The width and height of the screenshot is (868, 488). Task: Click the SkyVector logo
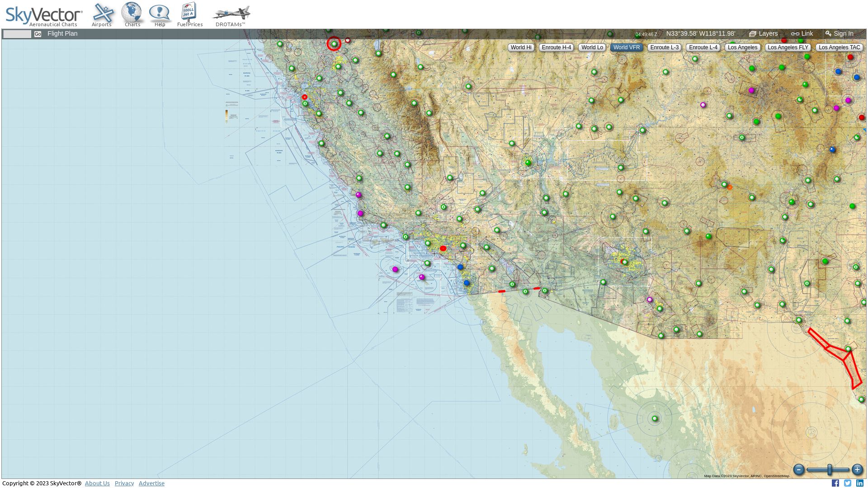[x=43, y=16]
